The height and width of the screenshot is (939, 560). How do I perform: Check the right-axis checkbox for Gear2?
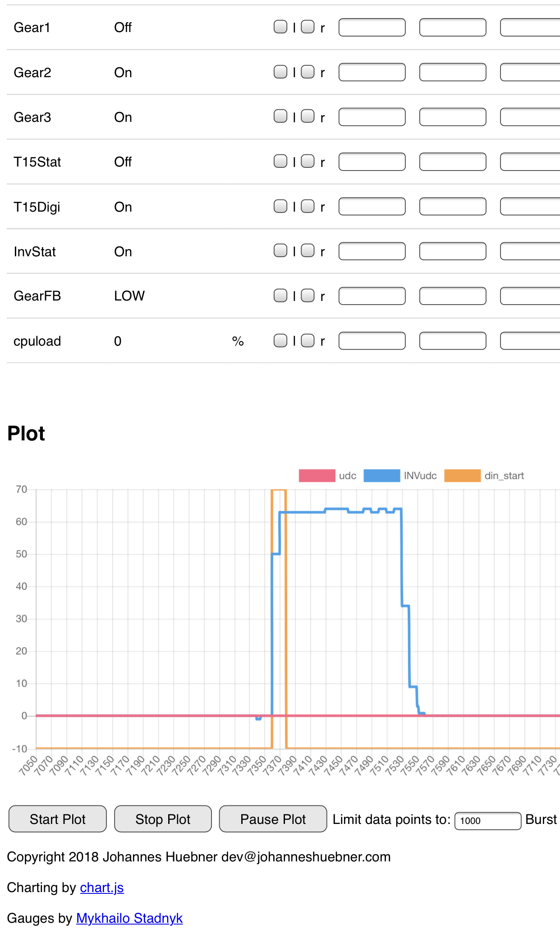tap(308, 72)
